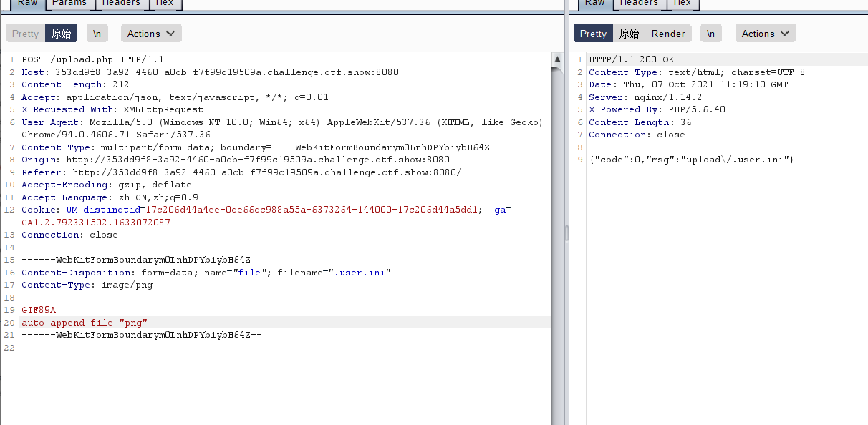Screen dimensions: 868x425
Task: Click the POST /upload.php request line
Action: tap(93, 59)
